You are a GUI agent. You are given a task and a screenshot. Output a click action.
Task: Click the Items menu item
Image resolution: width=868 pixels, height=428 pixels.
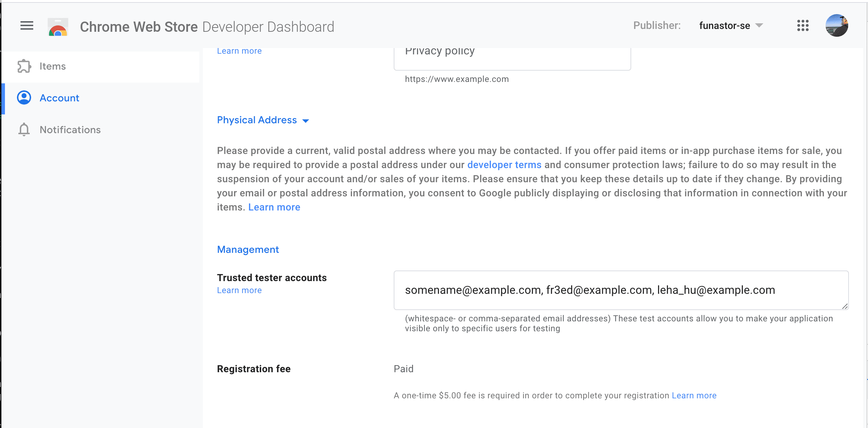[53, 66]
